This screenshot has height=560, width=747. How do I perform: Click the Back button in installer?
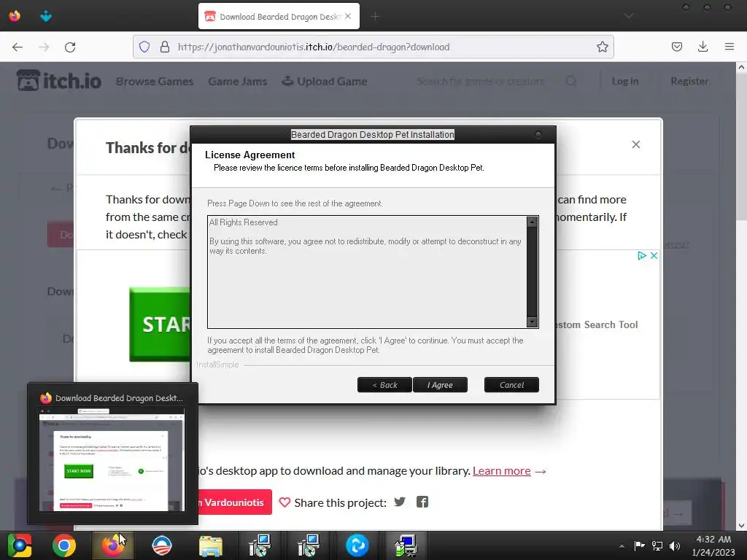tap(384, 385)
